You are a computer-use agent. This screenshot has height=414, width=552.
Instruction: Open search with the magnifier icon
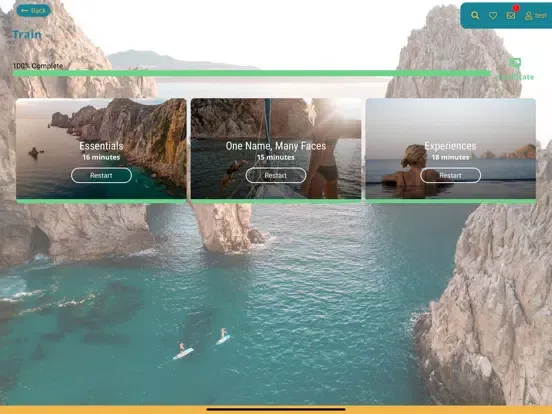(475, 15)
